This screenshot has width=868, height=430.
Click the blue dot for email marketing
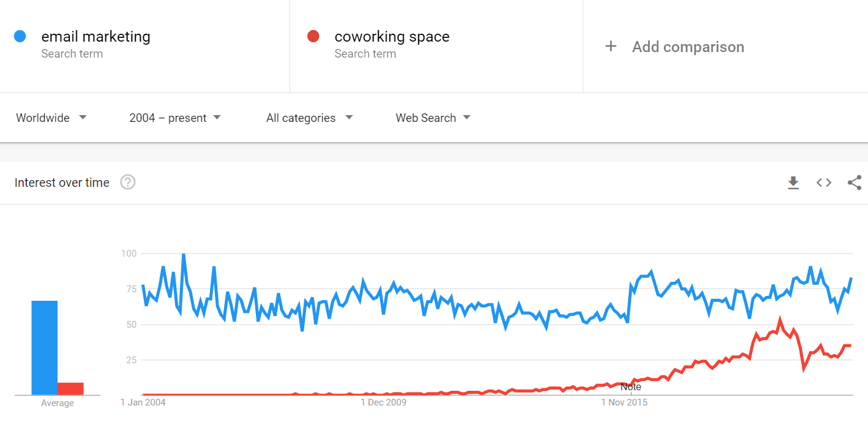20,36
